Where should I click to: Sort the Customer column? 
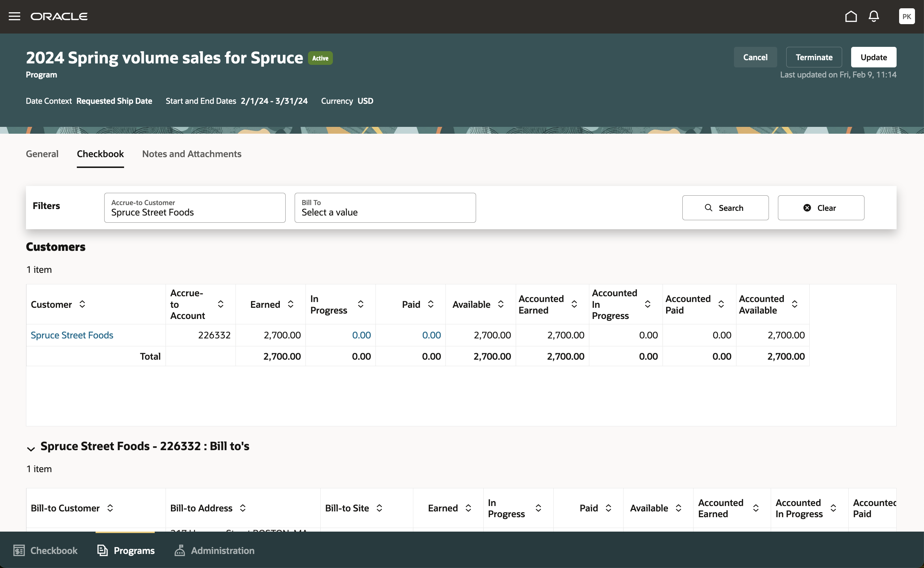coord(82,304)
